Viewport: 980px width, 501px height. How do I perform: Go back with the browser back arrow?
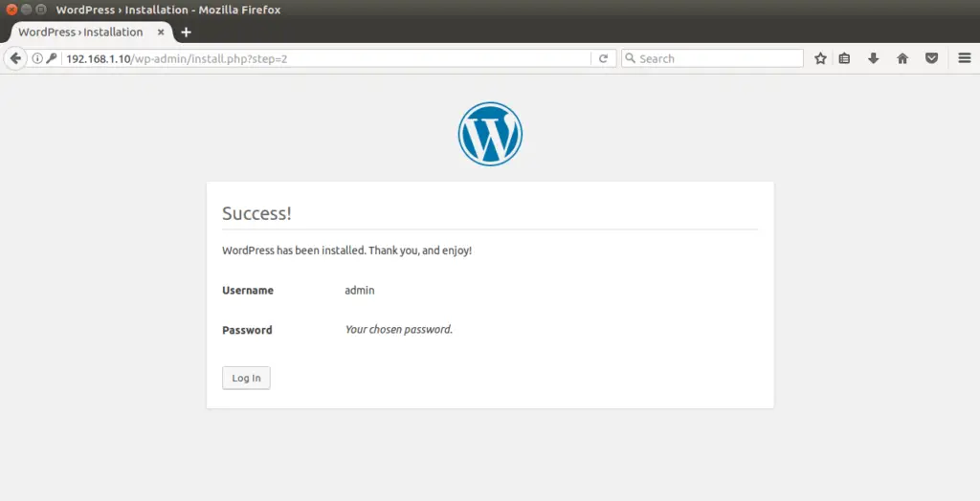pos(15,58)
